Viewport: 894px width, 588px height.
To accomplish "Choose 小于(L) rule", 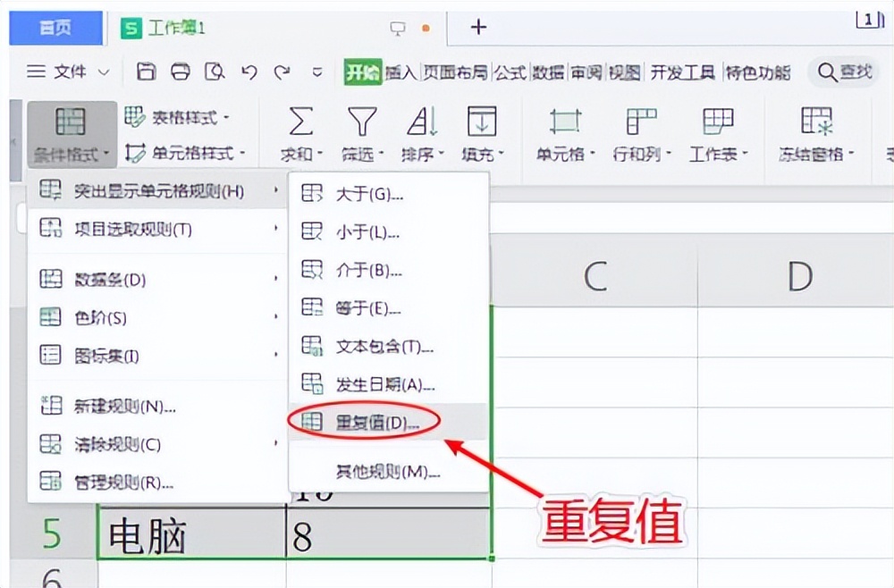I will (x=389, y=232).
